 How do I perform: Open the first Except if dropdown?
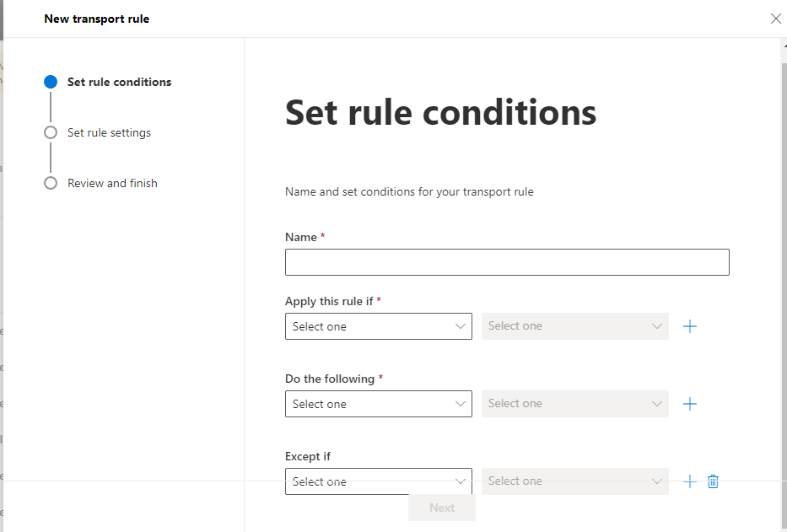coord(379,481)
